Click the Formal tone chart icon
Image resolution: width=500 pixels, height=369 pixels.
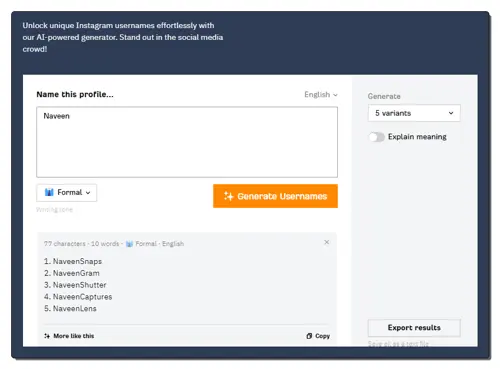49,192
